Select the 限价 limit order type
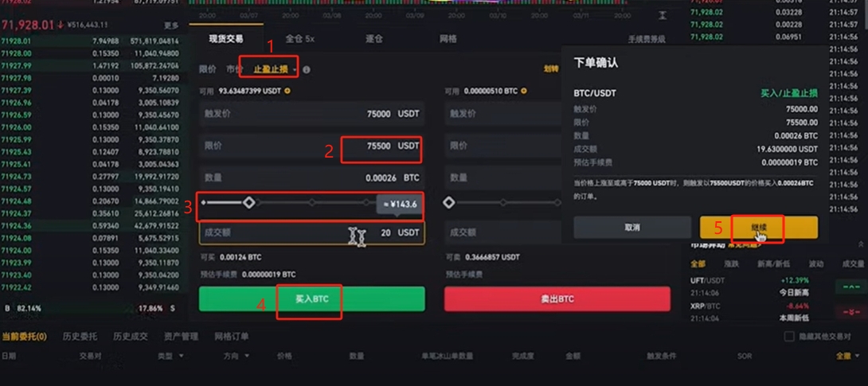This screenshot has width=868, height=386. (208, 70)
